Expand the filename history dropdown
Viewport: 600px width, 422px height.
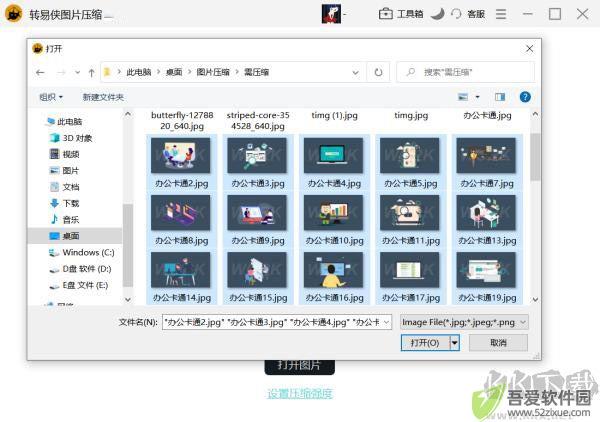[386, 322]
